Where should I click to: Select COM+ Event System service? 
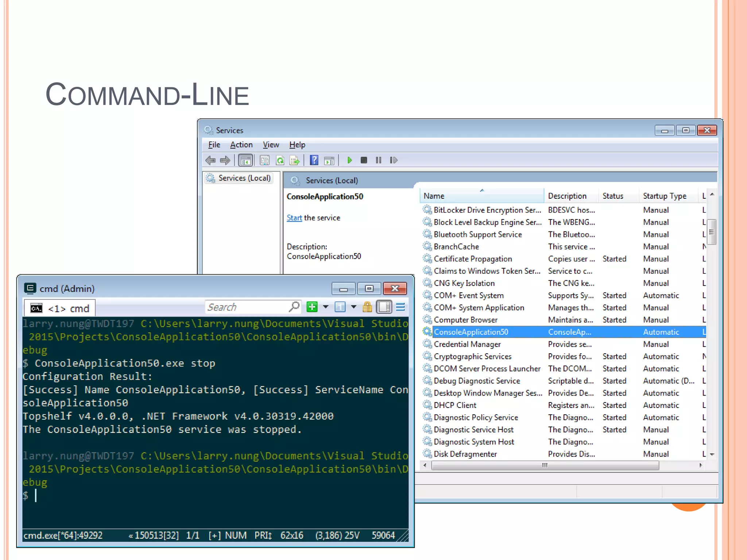click(564, 295)
